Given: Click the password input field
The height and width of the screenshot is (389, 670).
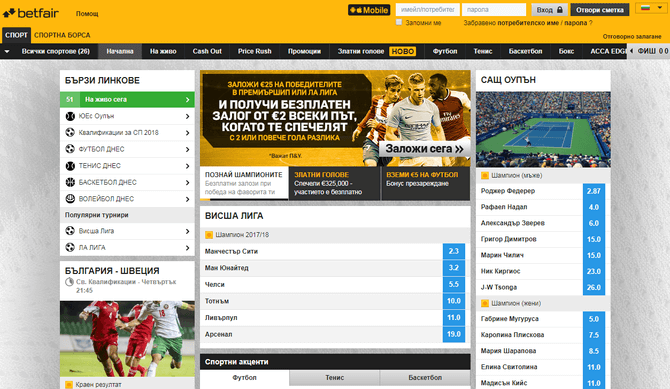Looking at the screenshot, I should [494, 10].
